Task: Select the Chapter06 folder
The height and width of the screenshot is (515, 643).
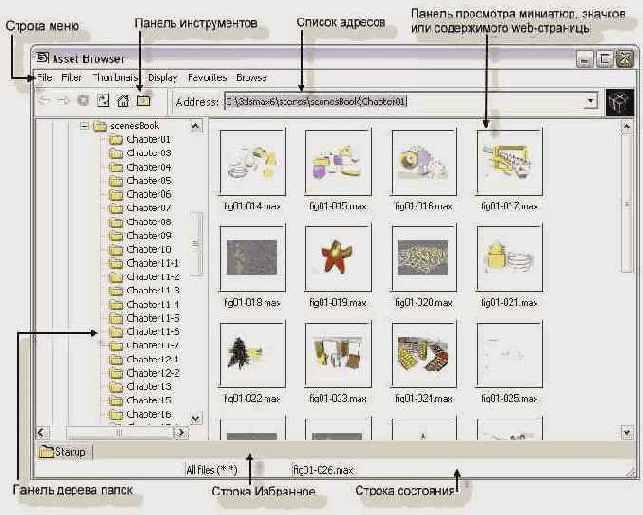Action: click(x=140, y=194)
